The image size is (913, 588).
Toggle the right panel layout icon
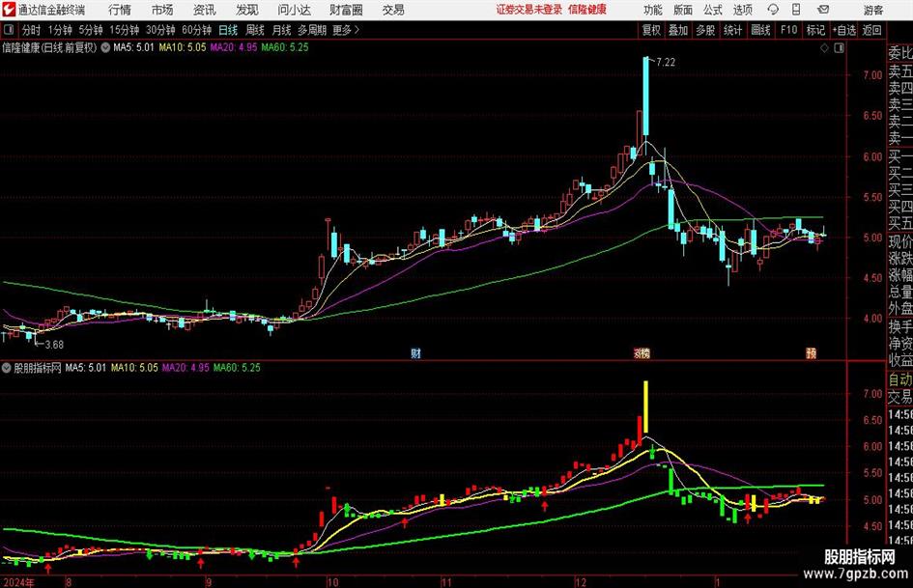[839, 48]
